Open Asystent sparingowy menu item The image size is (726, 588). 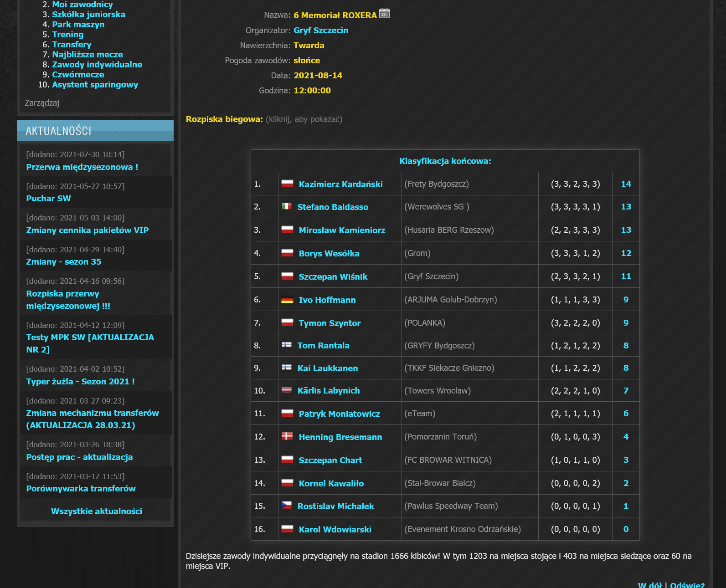95,85
